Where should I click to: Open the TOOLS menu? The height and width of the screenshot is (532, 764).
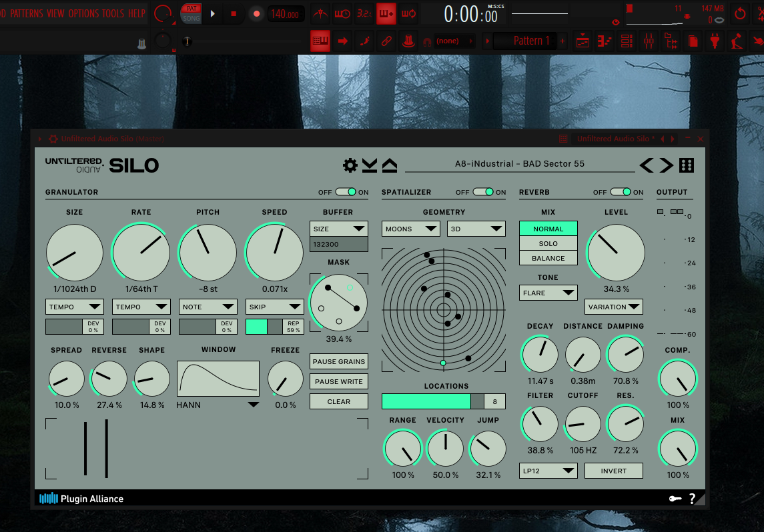(113, 13)
